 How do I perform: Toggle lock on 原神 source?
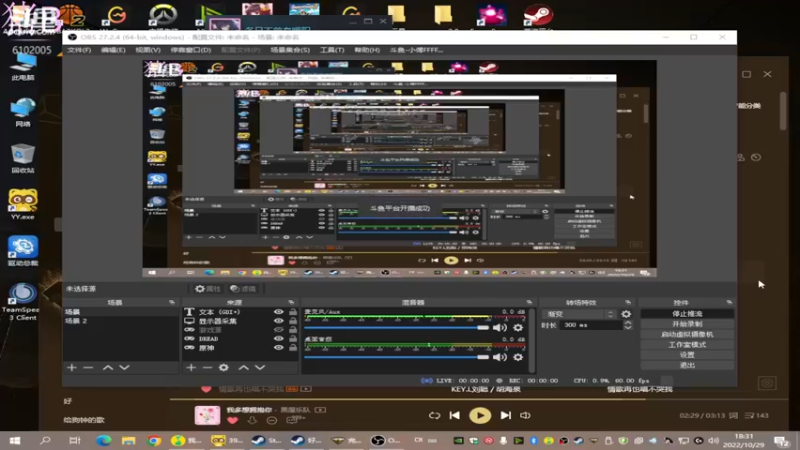[x=293, y=347]
